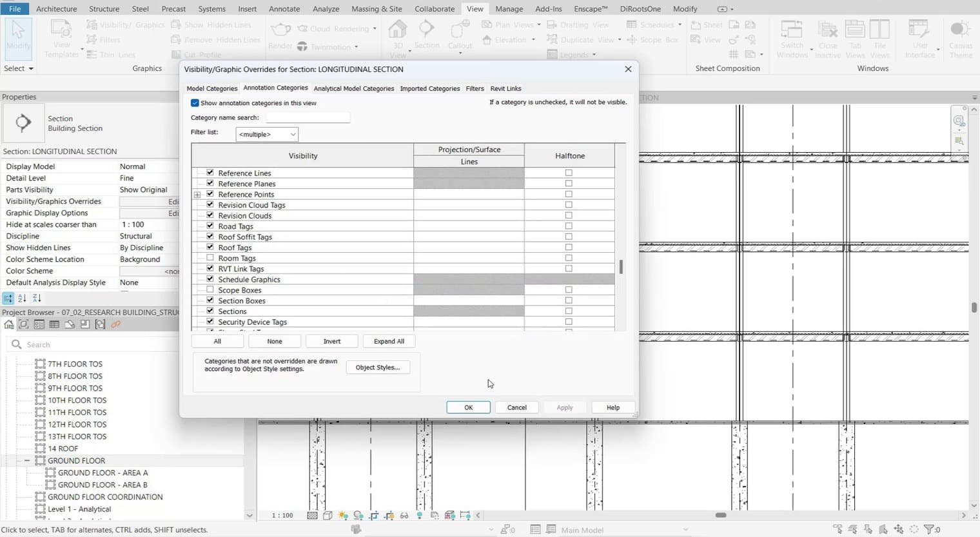Open Duplicate View dropdown arrow

(620, 40)
